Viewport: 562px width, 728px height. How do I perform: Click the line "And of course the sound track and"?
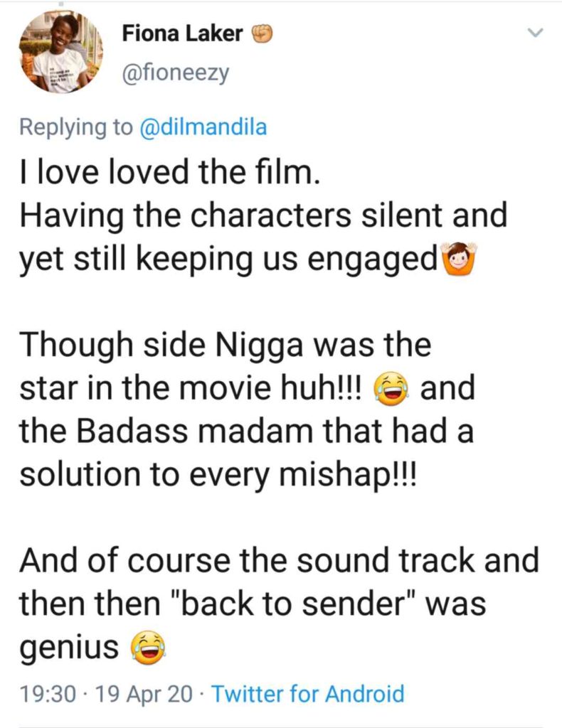278,562
